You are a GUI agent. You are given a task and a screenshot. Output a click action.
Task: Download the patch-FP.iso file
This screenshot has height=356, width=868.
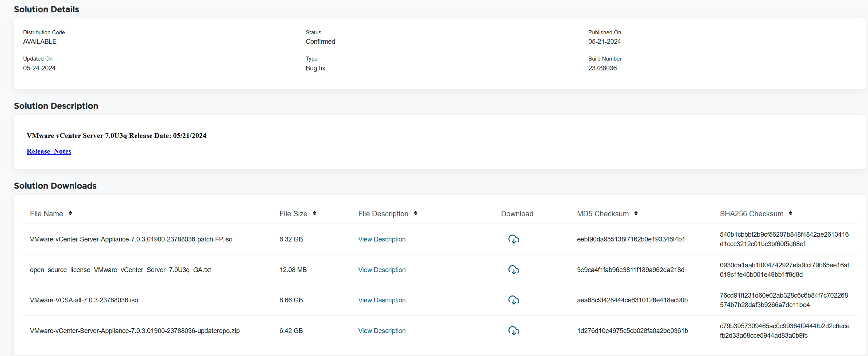point(514,239)
